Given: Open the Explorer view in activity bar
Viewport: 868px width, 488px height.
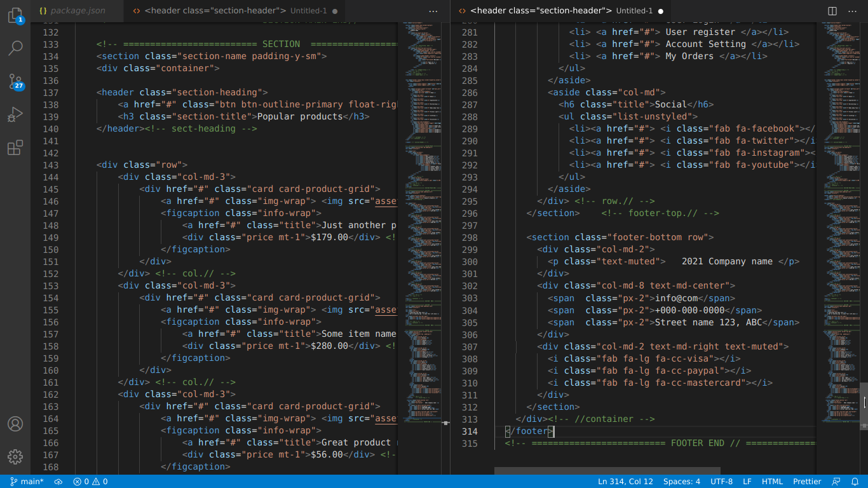Looking at the screenshot, I should click(15, 16).
